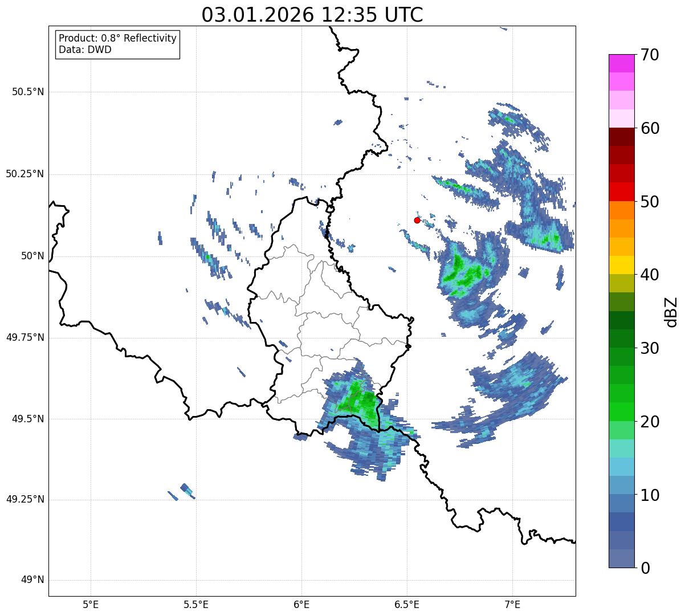Click the '6°E' longitude tick label
Screen dimensions: 685x616
(301, 604)
